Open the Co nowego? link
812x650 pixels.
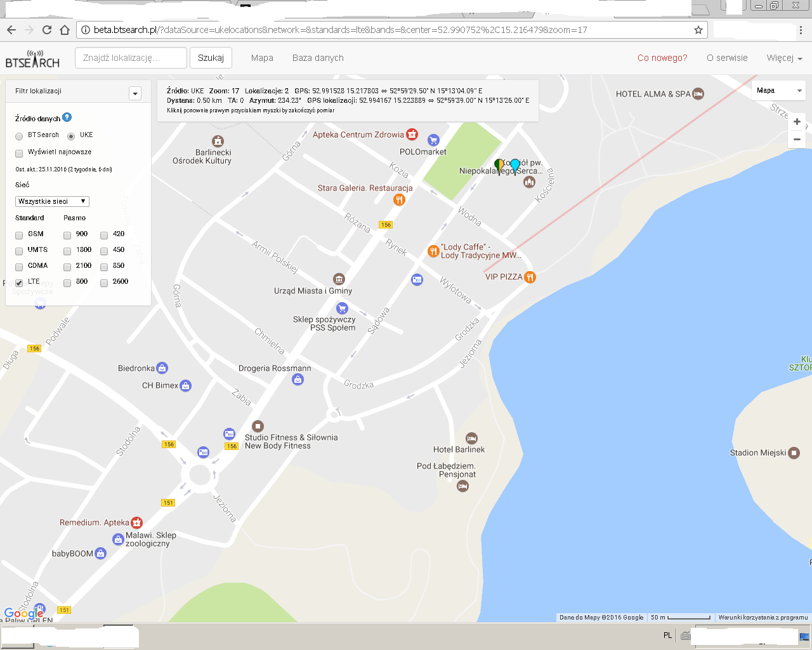click(x=662, y=58)
